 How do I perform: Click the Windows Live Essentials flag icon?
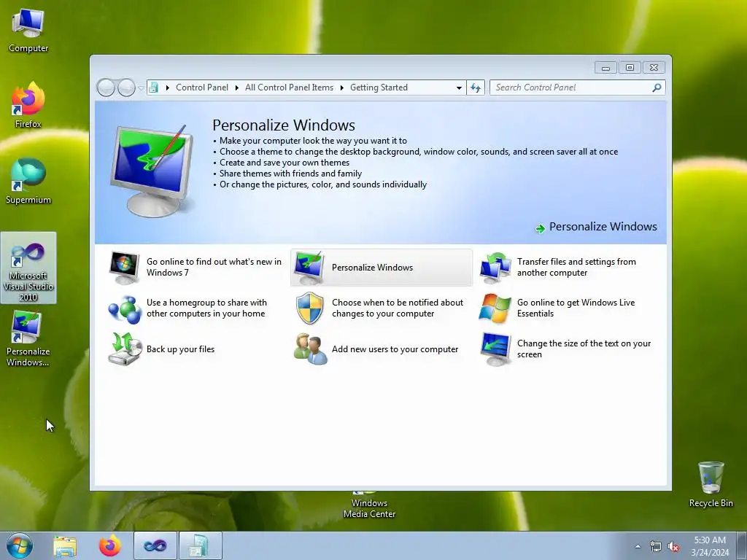(x=495, y=308)
